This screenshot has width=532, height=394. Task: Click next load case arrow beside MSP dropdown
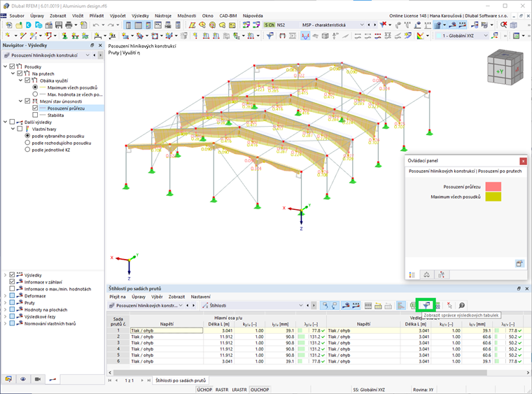click(x=375, y=24)
